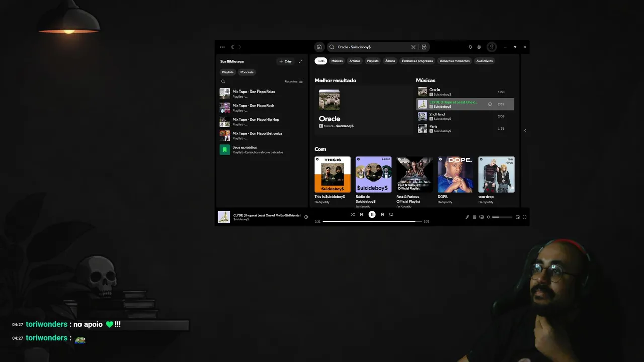Open Recentes sort options dropdown
Image resolution: width=644 pixels, height=362 pixels.
pyautogui.click(x=294, y=81)
